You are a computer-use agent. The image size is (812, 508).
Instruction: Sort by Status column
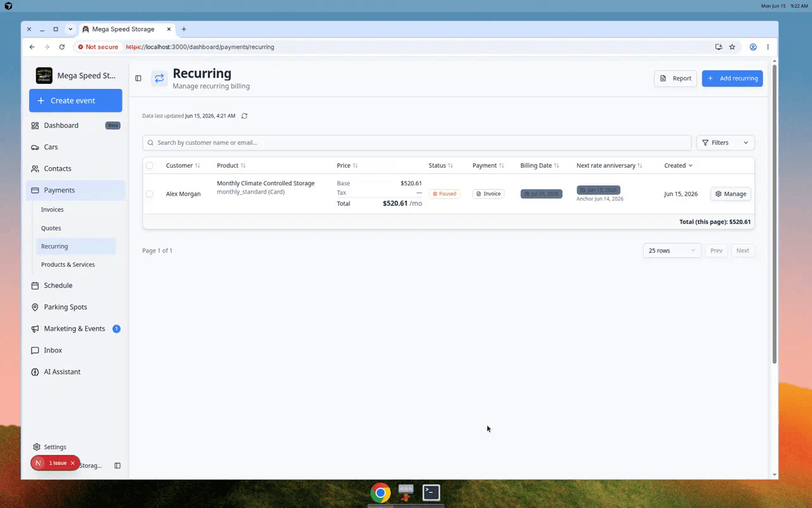click(441, 166)
